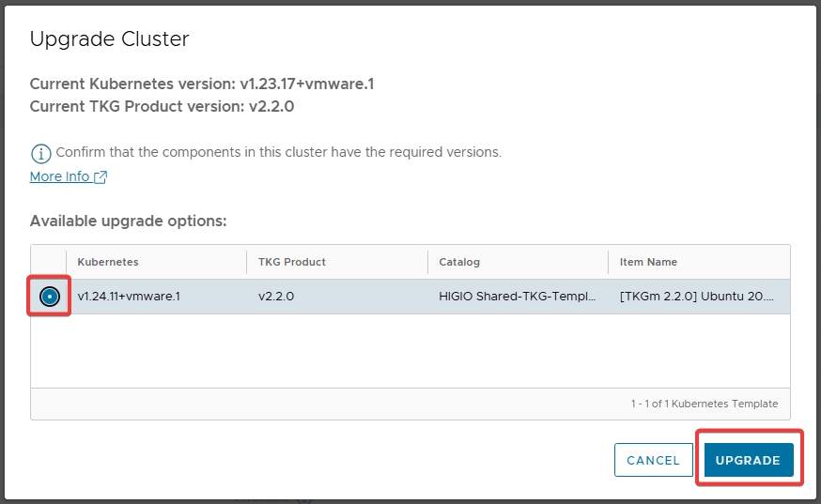The height and width of the screenshot is (504, 821).
Task: Click the Catalog column header
Action: coord(459,262)
